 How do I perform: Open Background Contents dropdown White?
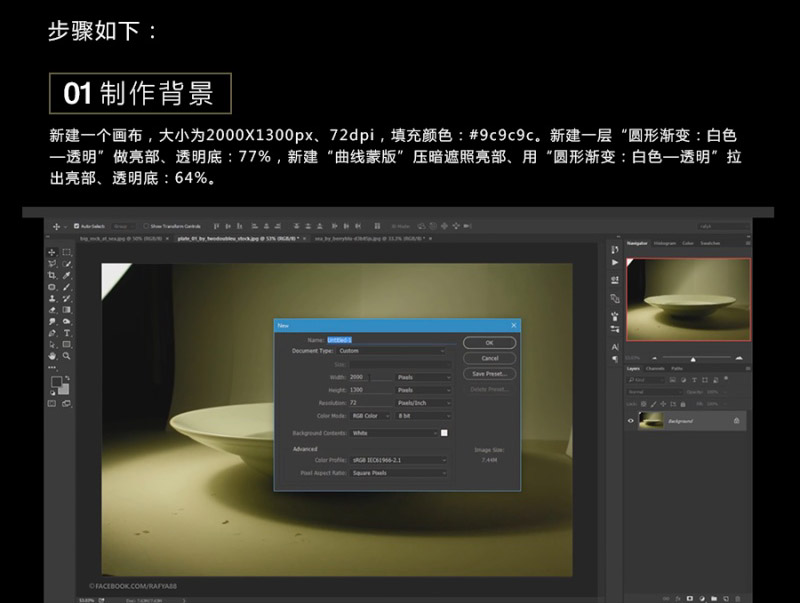(394, 433)
